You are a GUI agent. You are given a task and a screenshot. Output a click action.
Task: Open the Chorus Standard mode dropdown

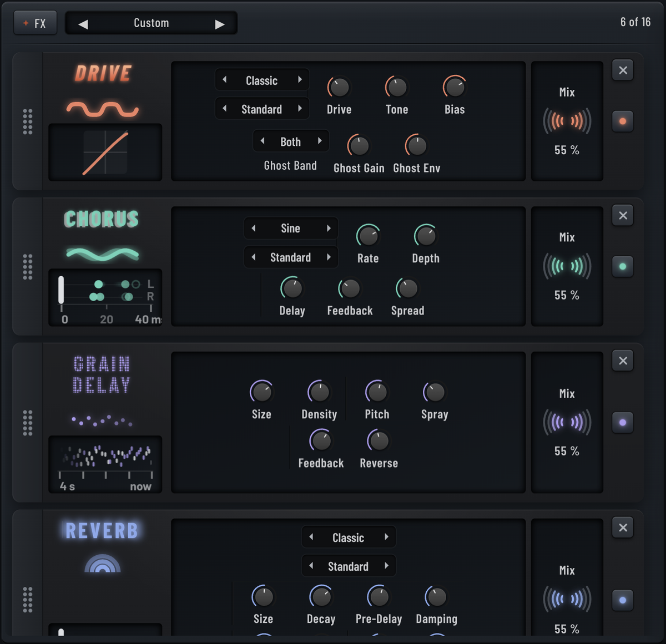click(291, 257)
